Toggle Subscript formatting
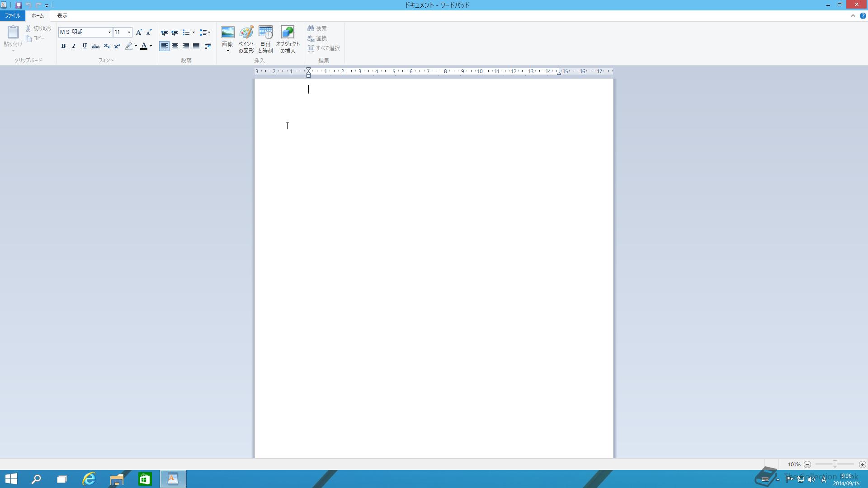Screen dimensions: 868x488 point(106,46)
